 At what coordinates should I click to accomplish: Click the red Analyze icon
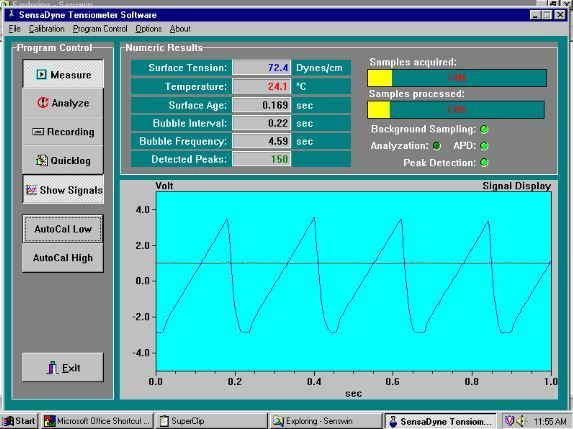(43, 103)
